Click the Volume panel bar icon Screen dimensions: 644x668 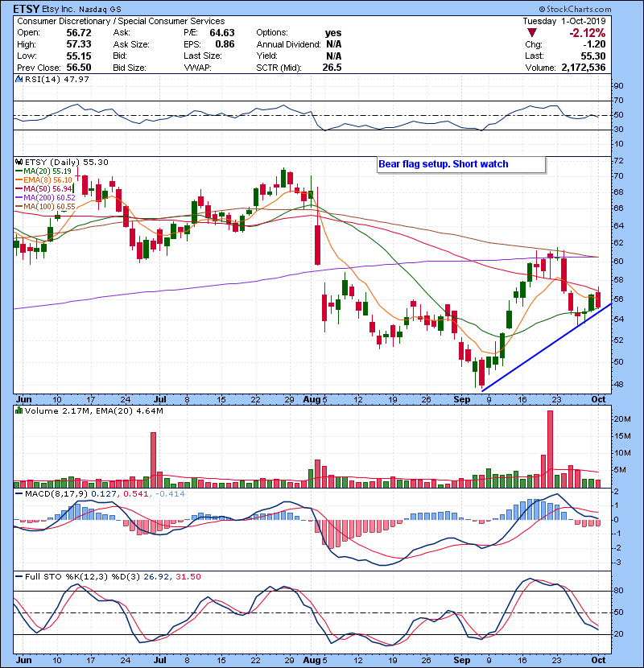coord(19,410)
